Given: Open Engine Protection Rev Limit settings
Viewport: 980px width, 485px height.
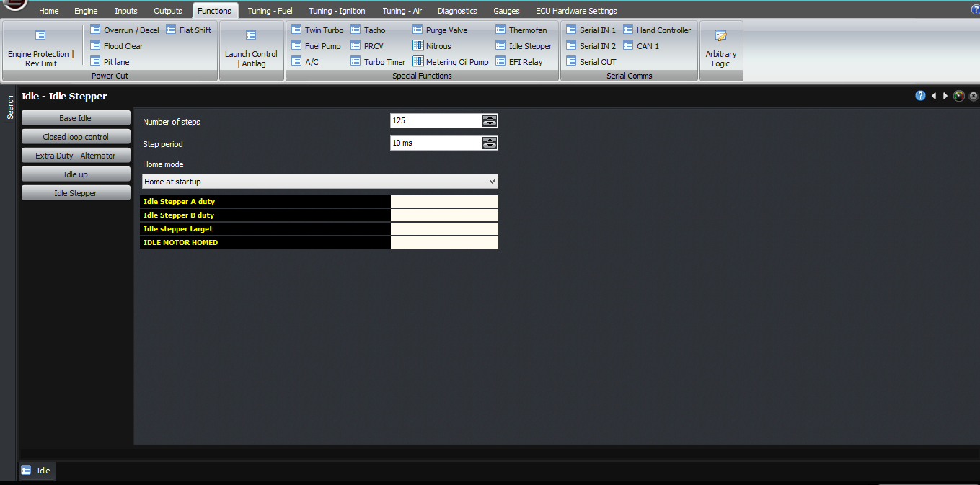Looking at the screenshot, I should (x=40, y=48).
